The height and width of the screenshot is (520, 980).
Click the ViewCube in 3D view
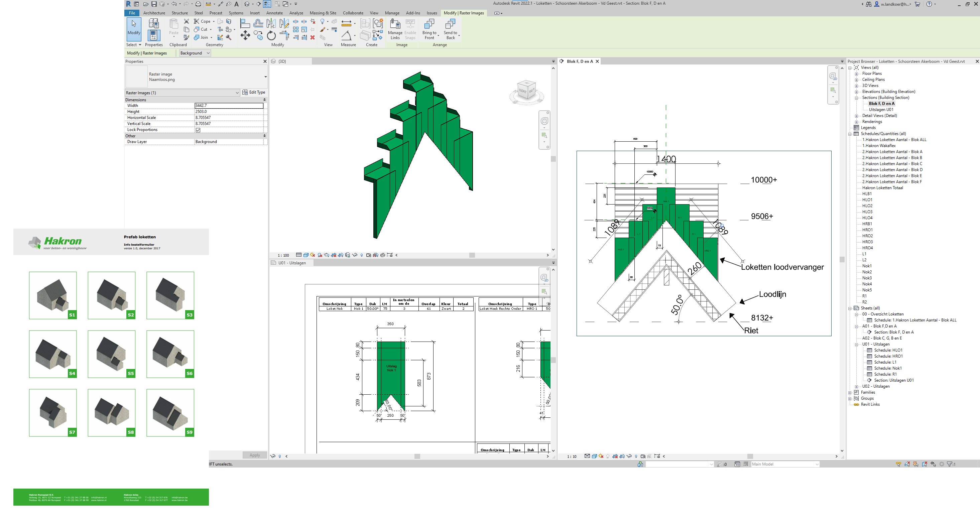pos(526,91)
